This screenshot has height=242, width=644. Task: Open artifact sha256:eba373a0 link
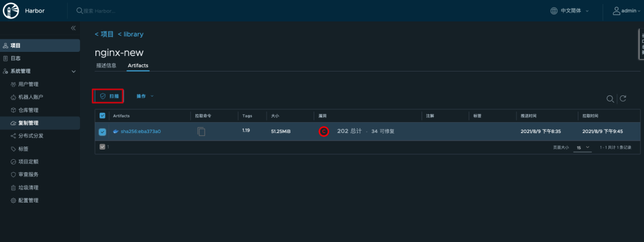(x=141, y=132)
